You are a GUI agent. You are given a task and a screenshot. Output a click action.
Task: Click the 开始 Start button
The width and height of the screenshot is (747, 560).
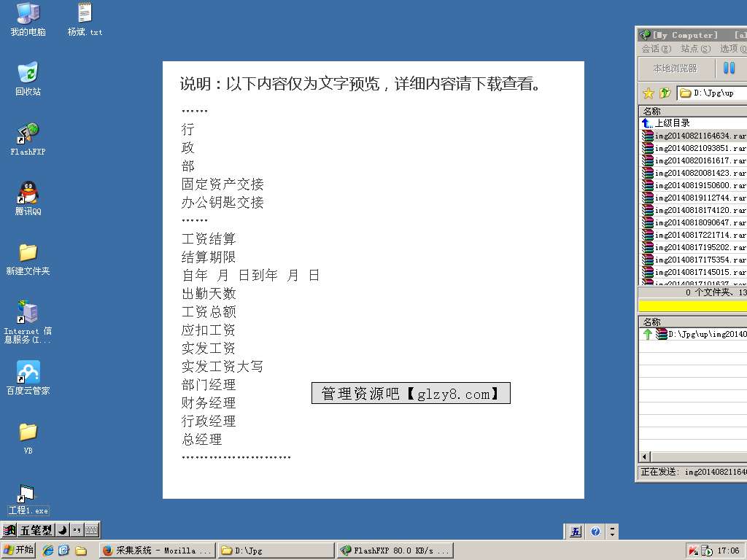[x=18, y=550]
